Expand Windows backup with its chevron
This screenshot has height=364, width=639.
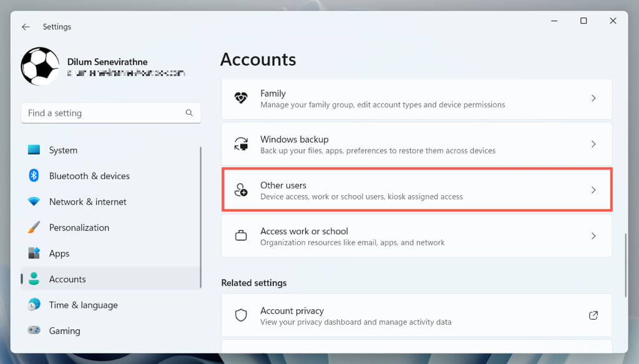593,144
